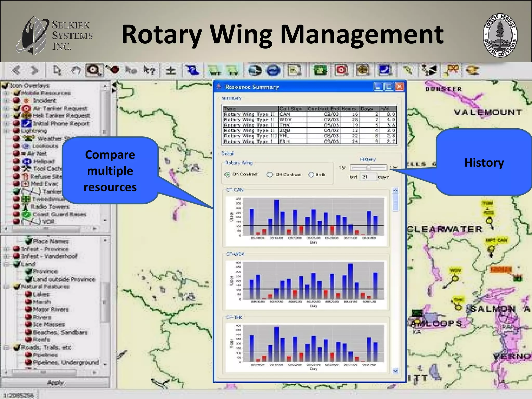Activate the zoom magnifier tool
Screen dimensions: 532x399
pos(94,70)
